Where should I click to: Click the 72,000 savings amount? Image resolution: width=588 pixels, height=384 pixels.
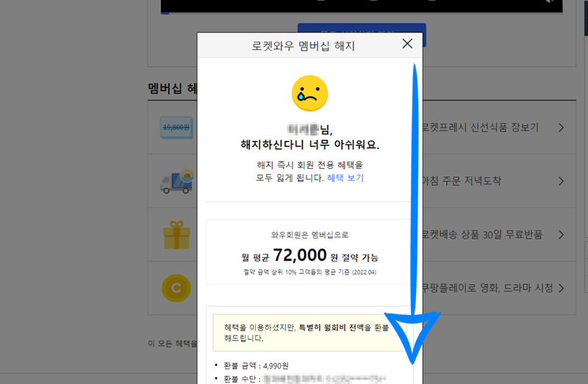pos(300,255)
